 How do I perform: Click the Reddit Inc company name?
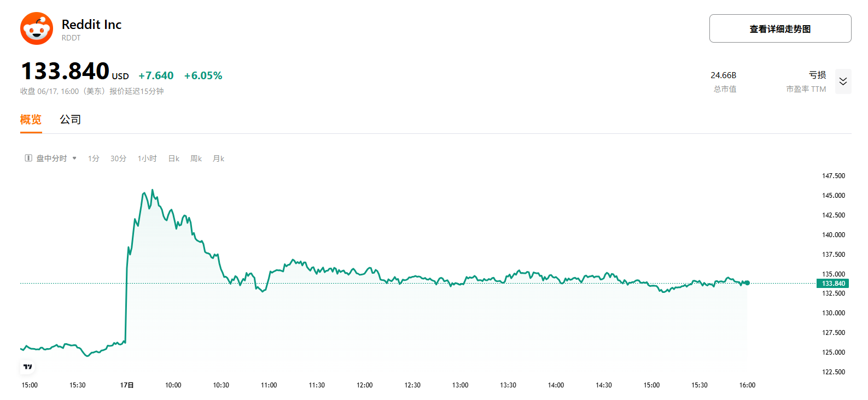(x=91, y=25)
